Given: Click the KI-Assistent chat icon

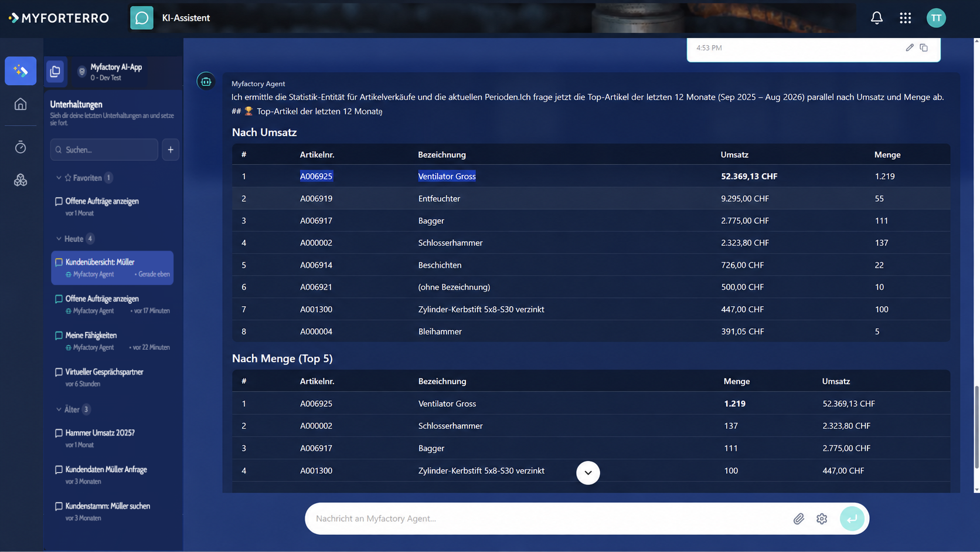Looking at the screenshot, I should point(141,18).
